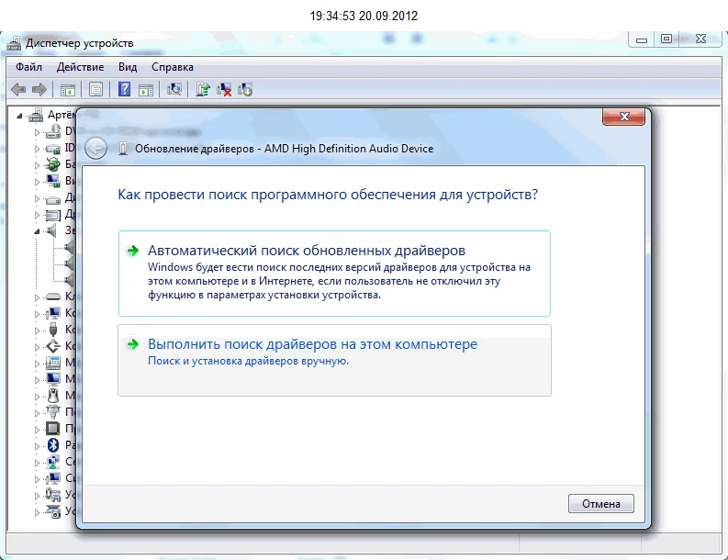This screenshot has height=560, width=728.
Task: Close the driver update dialog with red X
Action: click(x=623, y=117)
